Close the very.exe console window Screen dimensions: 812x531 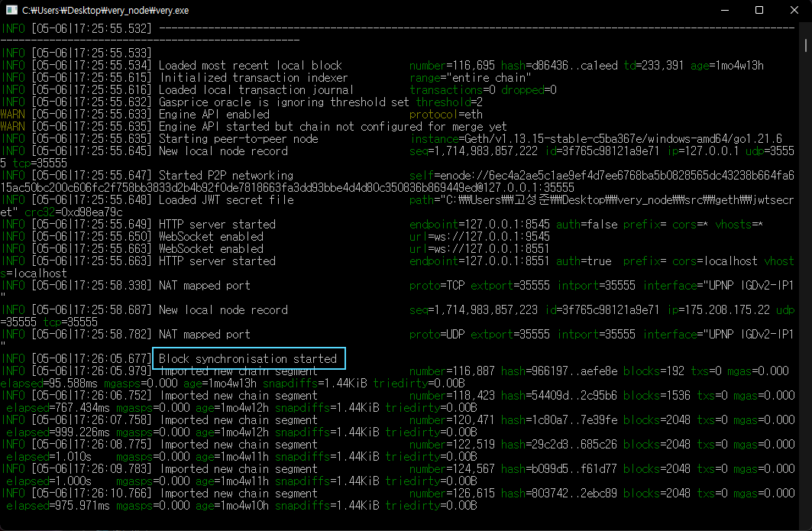coord(794,11)
